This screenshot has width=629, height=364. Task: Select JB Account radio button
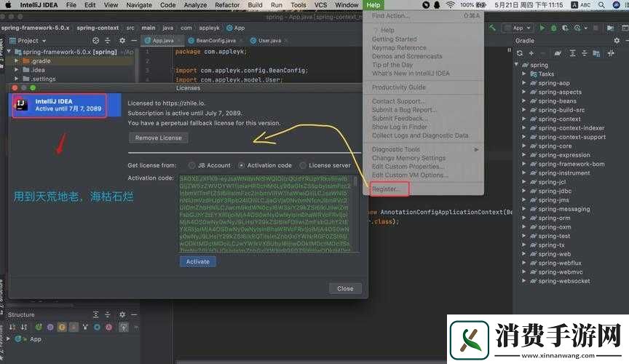[191, 165]
